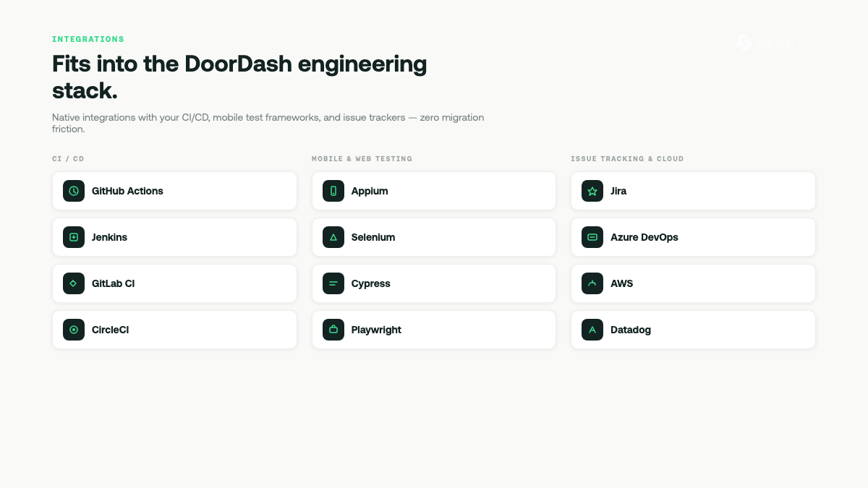Click the CI / CD column heading
Screen dimensions: 868x488
coord(68,158)
